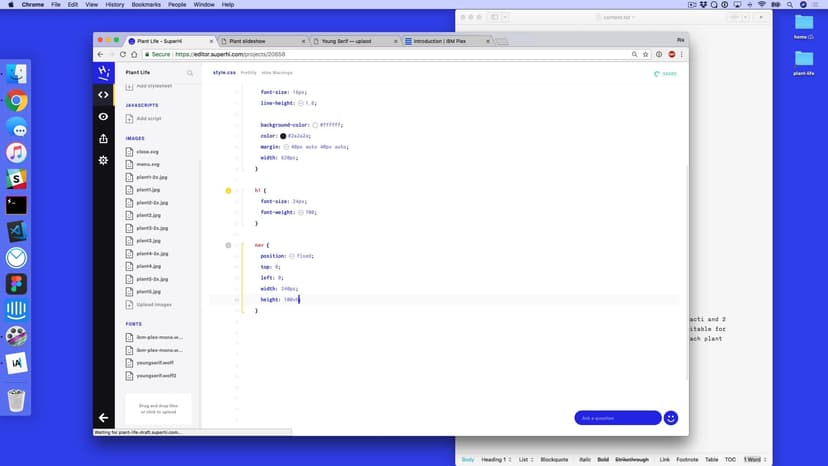Click the smiley face help icon
The image size is (828, 466).
pos(671,417)
